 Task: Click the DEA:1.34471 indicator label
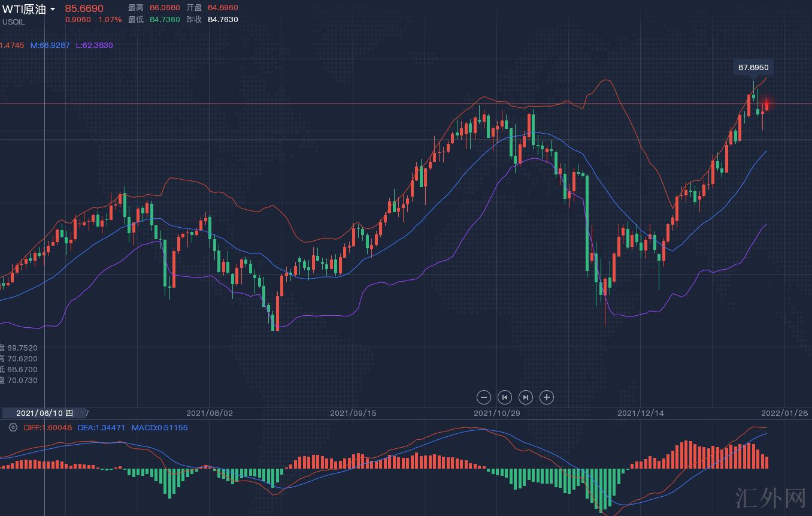click(101, 427)
